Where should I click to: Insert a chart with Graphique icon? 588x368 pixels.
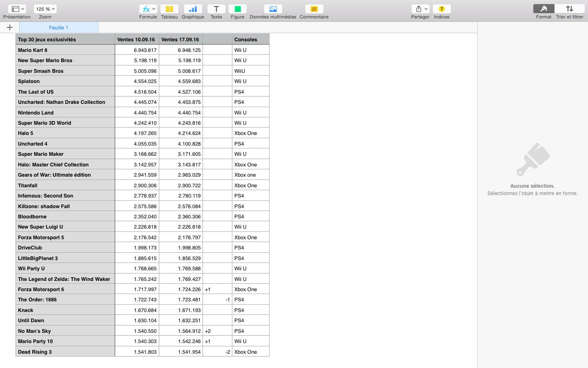193,9
